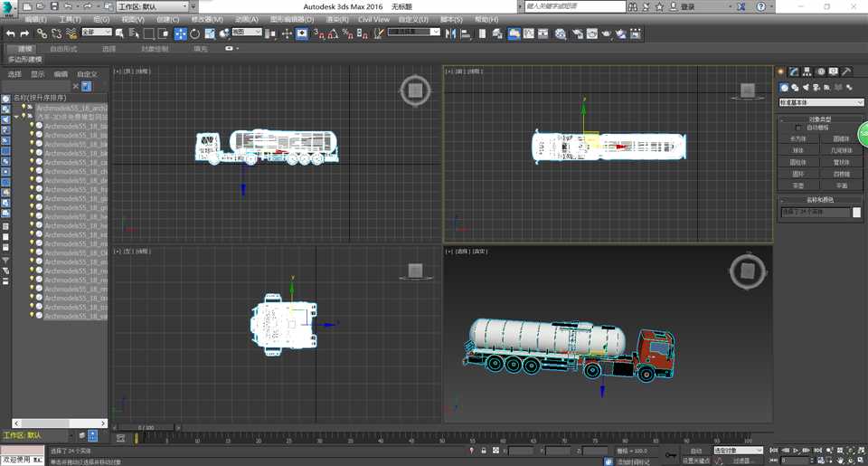Open the standard primitives category dropdown
The image size is (868, 466).
point(821,102)
